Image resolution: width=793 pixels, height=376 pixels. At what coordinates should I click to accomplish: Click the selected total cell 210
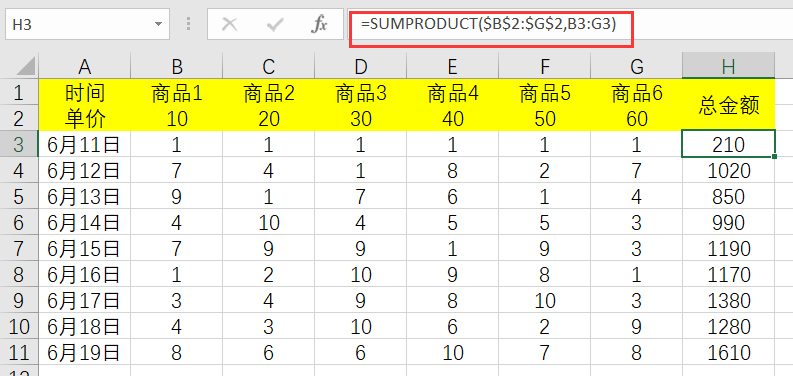pyautogui.click(x=728, y=144)
